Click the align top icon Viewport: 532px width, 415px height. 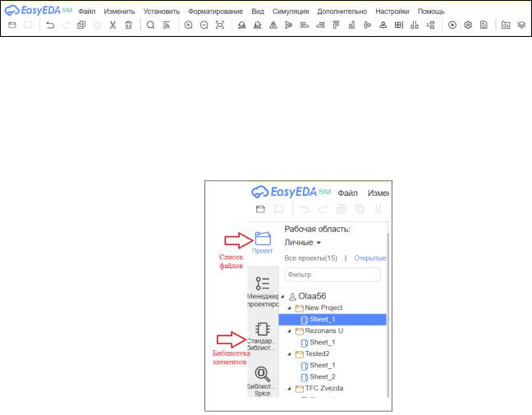336,25
